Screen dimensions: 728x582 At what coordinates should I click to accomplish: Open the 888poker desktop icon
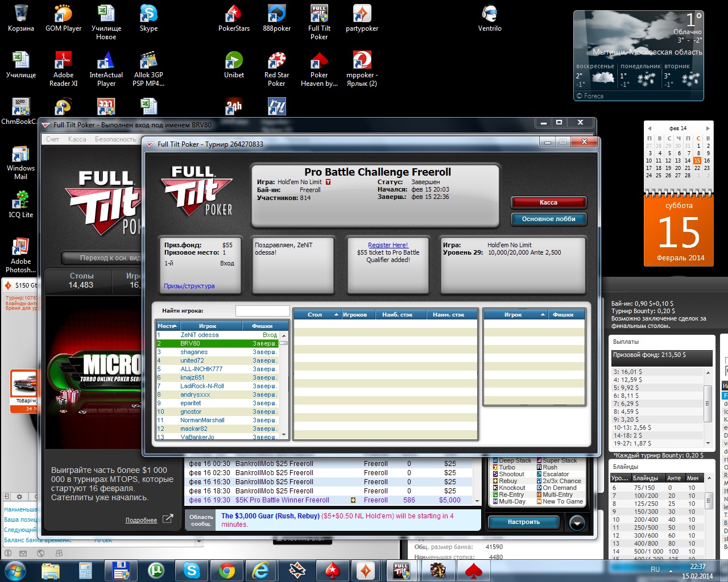[276, 18]
